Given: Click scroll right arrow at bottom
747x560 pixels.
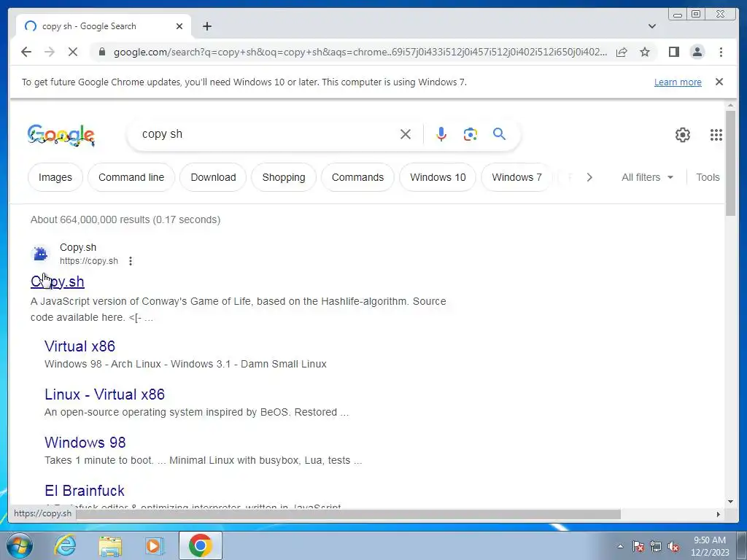Looking at the screenshot, I should pyautogui.click(x=719, y=514).
